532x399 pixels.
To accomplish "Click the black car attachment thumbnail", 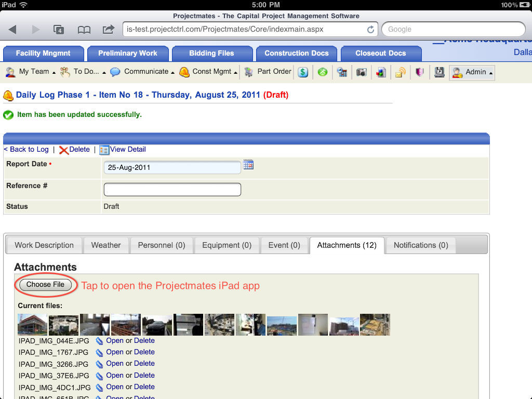I will [157, 325].
